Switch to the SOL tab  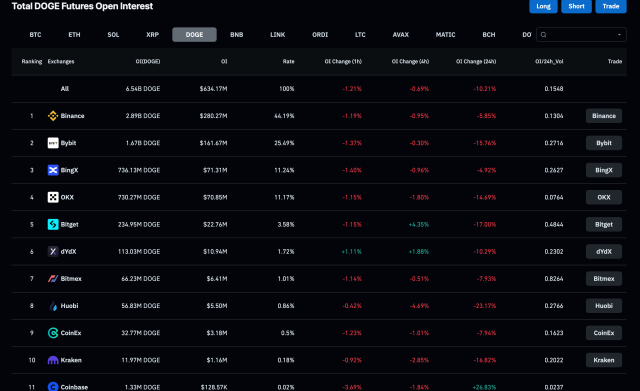(113, 35)
